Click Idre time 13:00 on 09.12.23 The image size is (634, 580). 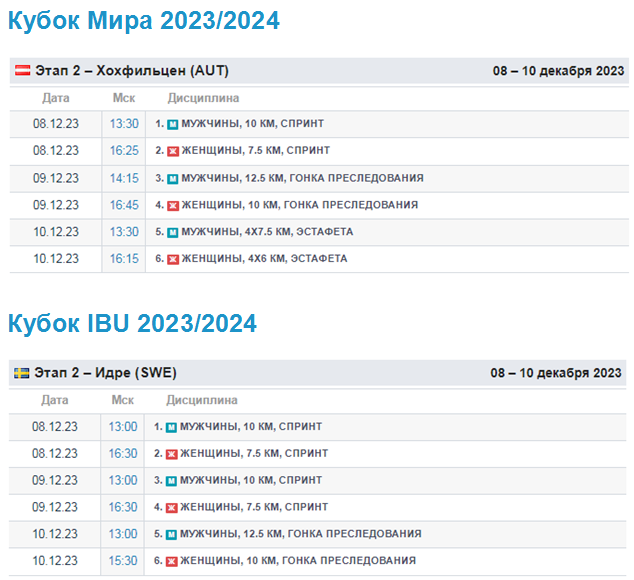tap(123, 481)
